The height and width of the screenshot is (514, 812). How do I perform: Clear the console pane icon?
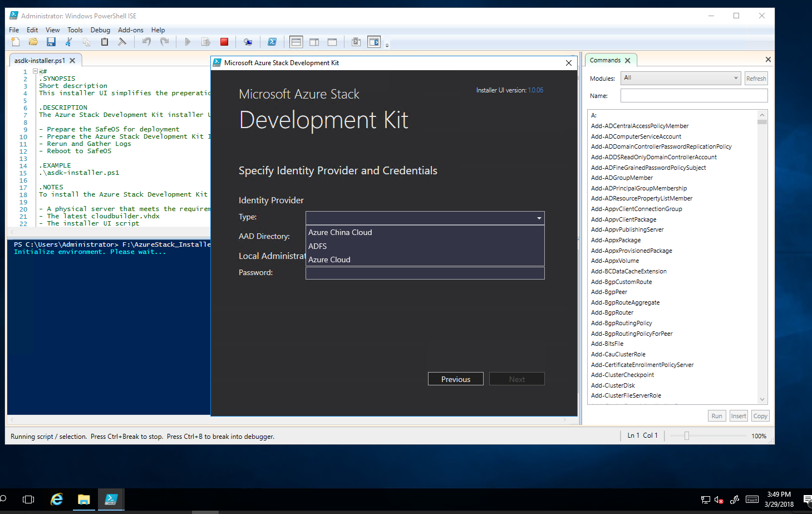(122, 42)
